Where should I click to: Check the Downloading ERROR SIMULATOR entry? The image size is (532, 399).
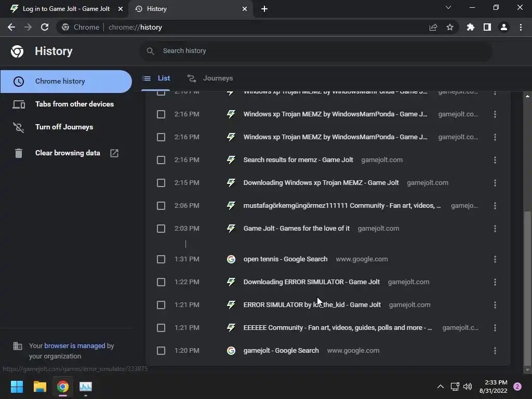click(161, 282)
